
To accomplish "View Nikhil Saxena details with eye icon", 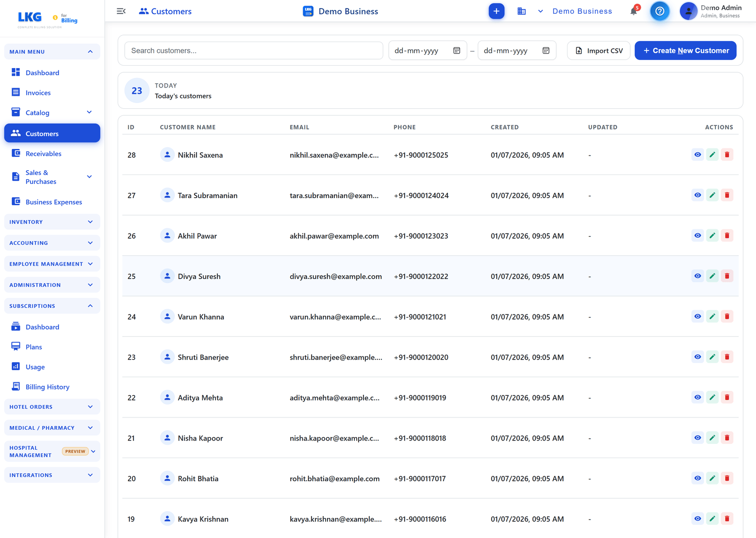I will point(697,155).
